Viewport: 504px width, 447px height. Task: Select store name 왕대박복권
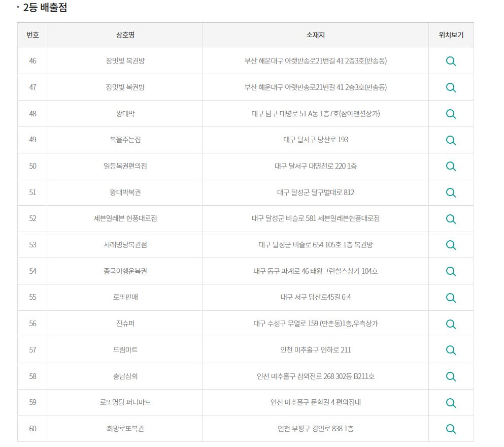pyautogui.click(x=125, y=193)
